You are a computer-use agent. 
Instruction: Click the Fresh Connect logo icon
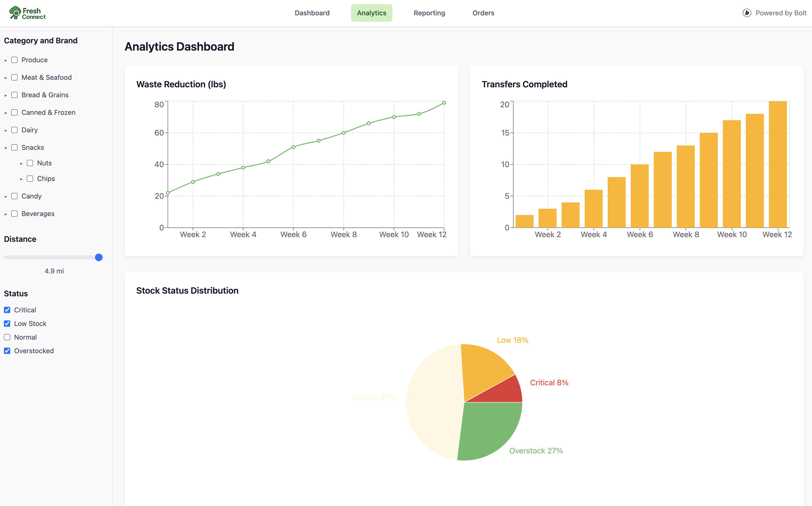point(15,13)
